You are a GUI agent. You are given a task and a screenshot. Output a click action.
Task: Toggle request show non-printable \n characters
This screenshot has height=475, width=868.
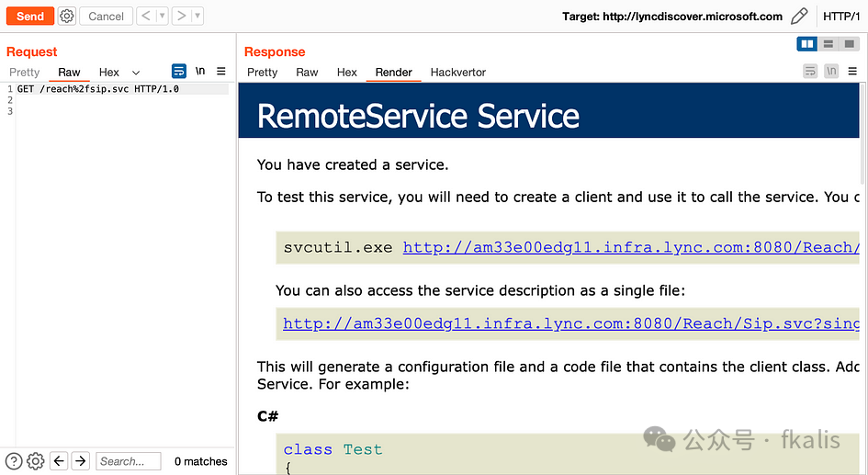[200, 71]
